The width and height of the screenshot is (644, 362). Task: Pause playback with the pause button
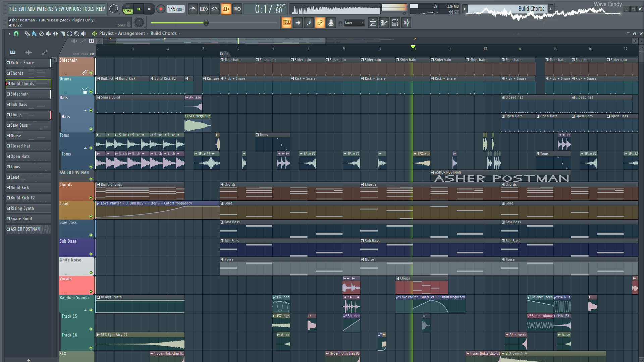139,9
